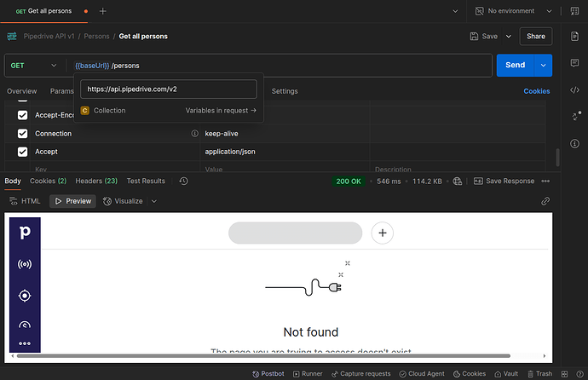Save the request with Save button

tap(484, 37)
